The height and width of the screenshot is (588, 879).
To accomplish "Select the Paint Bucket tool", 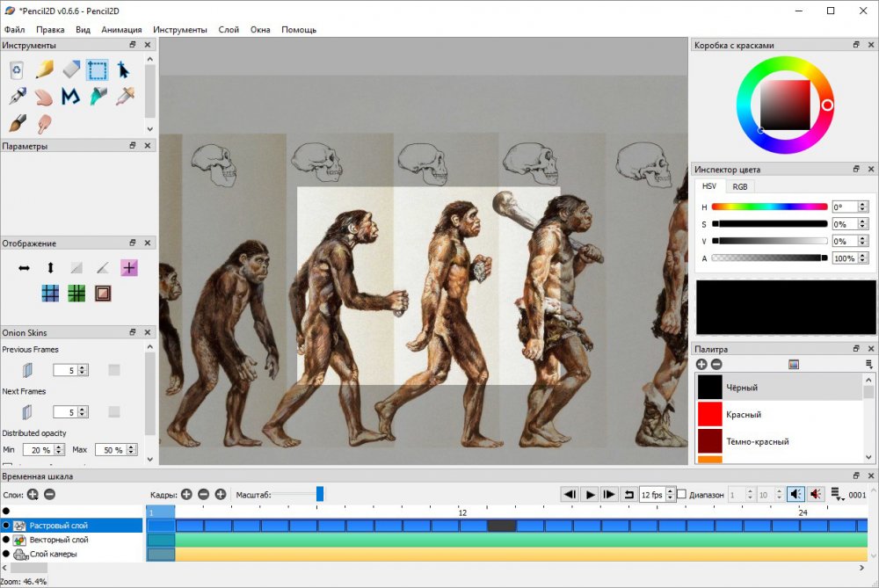I will [98, 97].
